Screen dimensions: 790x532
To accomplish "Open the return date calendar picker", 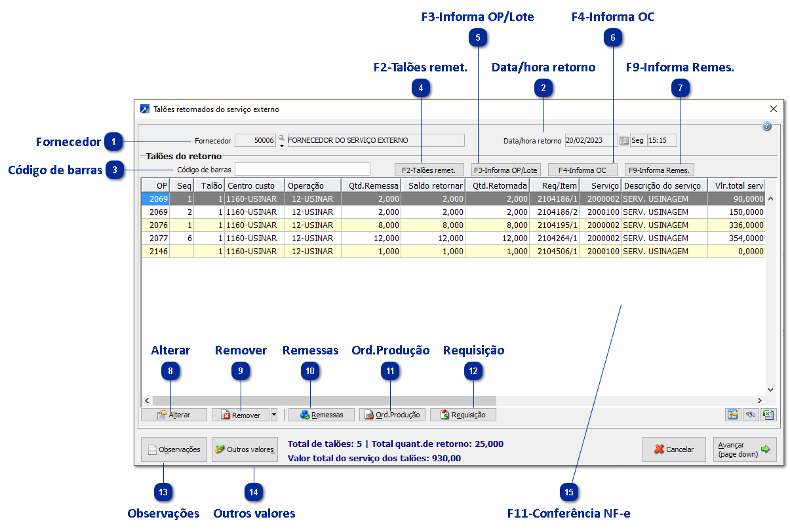I will click(623, 140).
